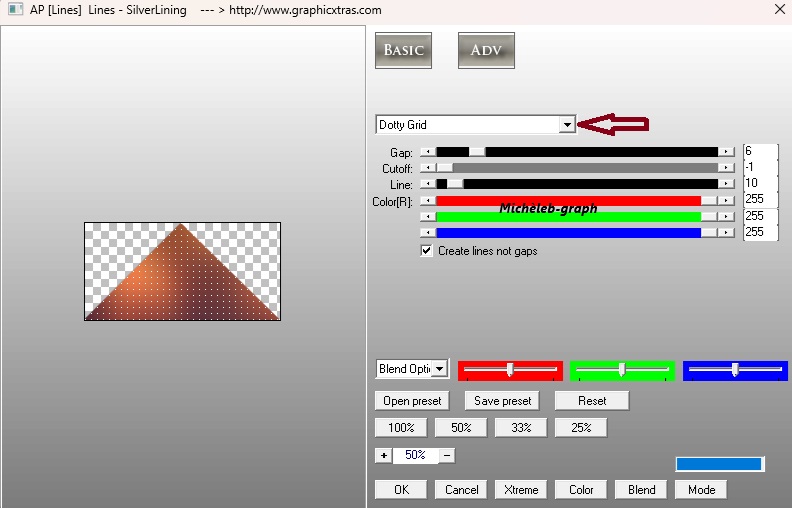The height and width of the screenshot is (508, 792).
Task: Click the blue color slider right arrow
Action: (726, 233)
